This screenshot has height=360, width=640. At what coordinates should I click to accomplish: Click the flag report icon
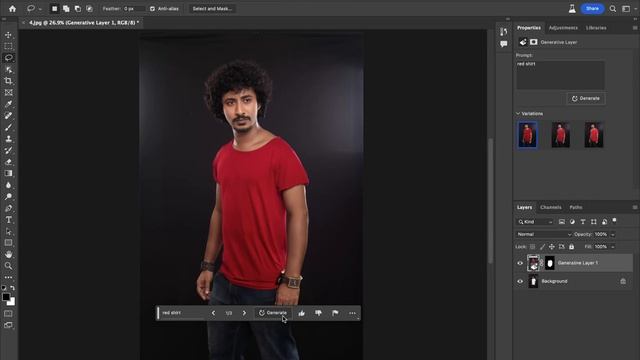pos(335,313)
